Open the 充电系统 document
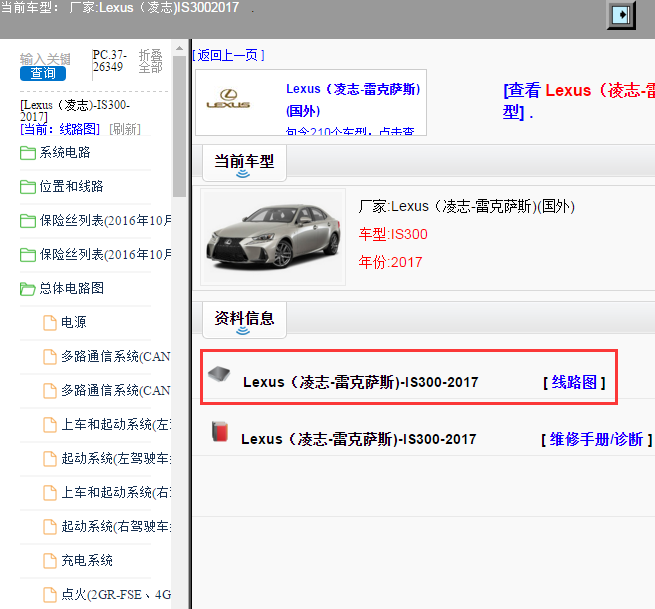 pyautogui.click(x=87, y=560)
